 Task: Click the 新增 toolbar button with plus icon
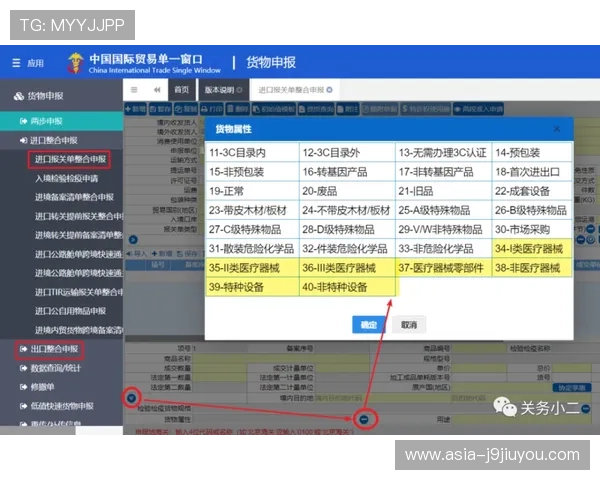pos(135,109)
